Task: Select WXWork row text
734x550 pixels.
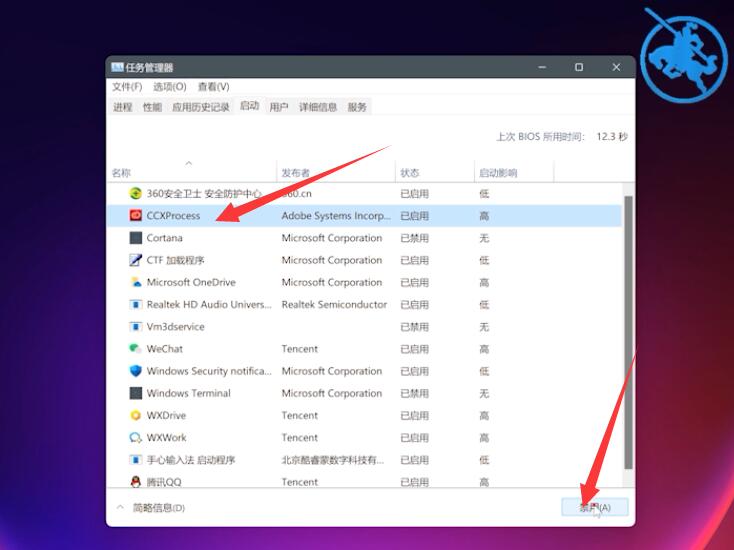Action: 166,438
